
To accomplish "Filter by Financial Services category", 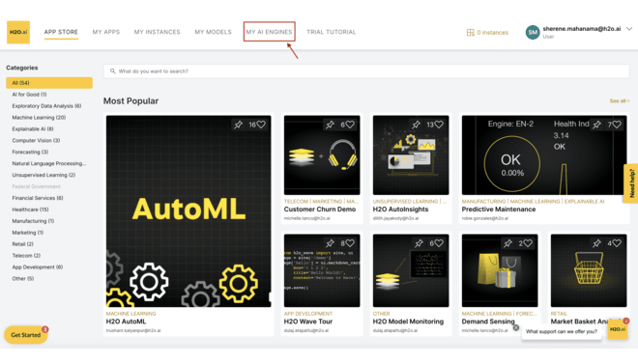I will [x=38, y=198].
